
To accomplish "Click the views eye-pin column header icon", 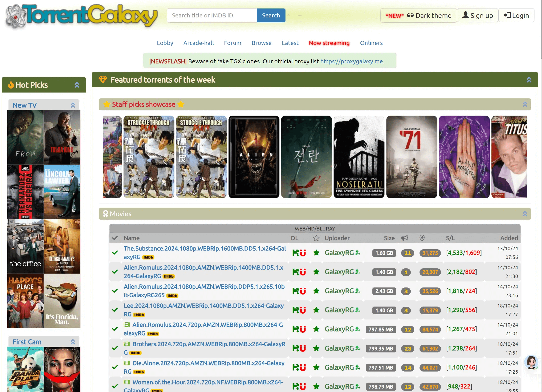I will coord(422,238).
